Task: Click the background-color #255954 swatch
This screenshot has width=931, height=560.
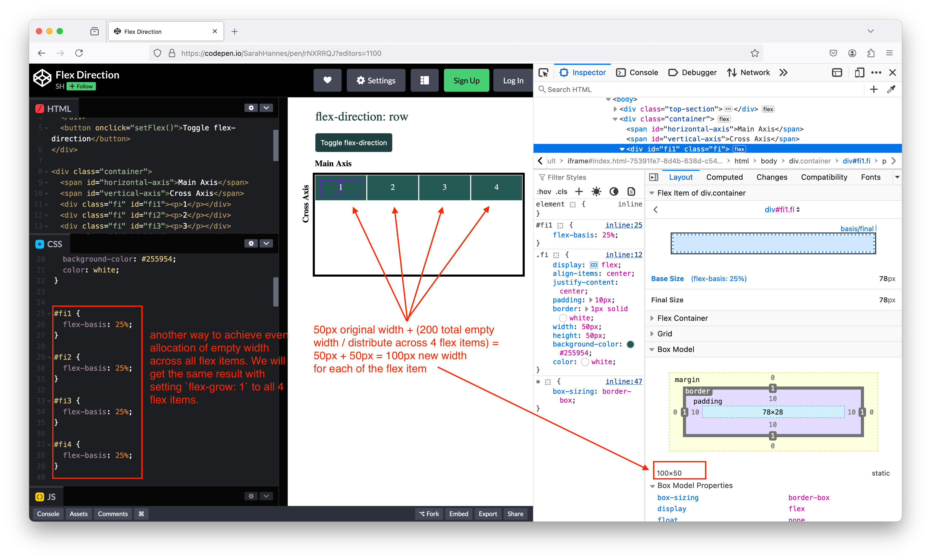Action: click(630, 344)
